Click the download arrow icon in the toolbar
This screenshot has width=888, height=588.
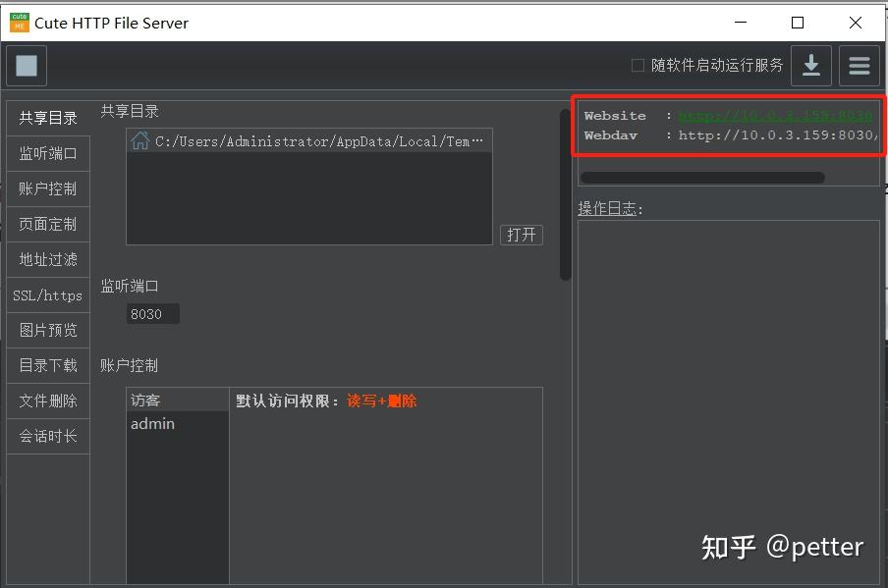[811, 65]
